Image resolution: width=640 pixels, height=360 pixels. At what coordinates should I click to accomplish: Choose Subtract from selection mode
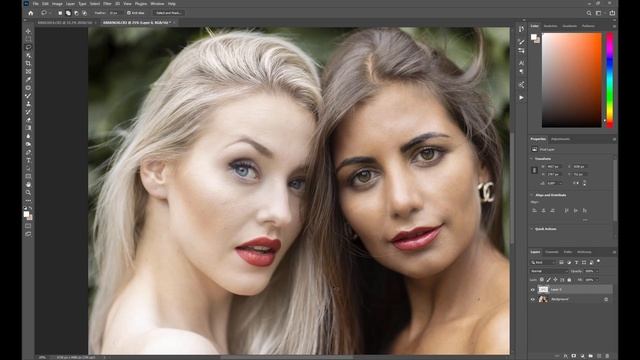[76, 13]
